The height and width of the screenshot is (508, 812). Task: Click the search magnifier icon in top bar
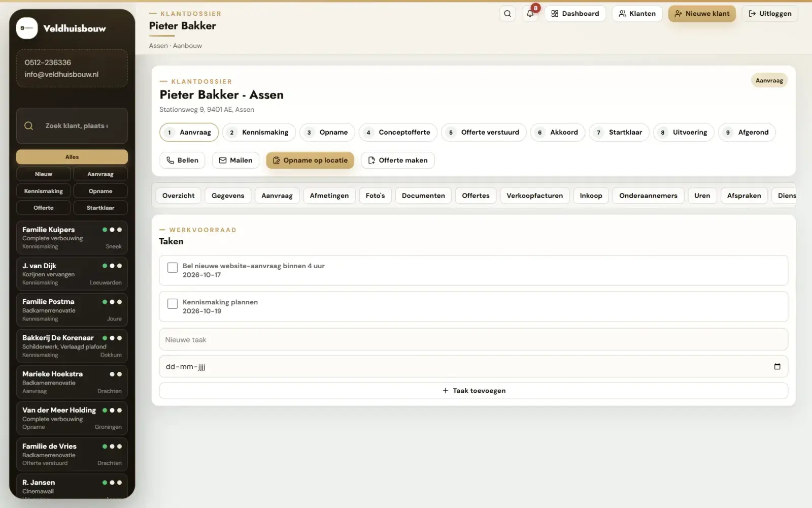[x=507, y=14]
